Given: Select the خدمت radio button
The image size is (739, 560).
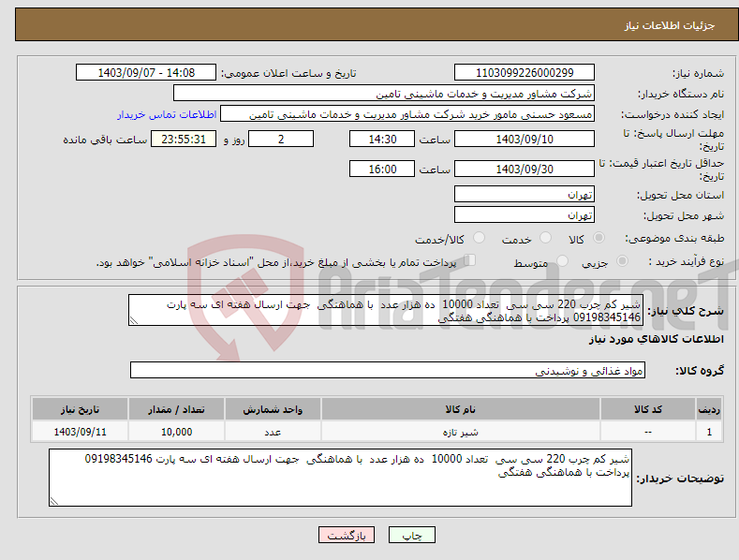Looking at the screenshot, I should pos(545,238).
